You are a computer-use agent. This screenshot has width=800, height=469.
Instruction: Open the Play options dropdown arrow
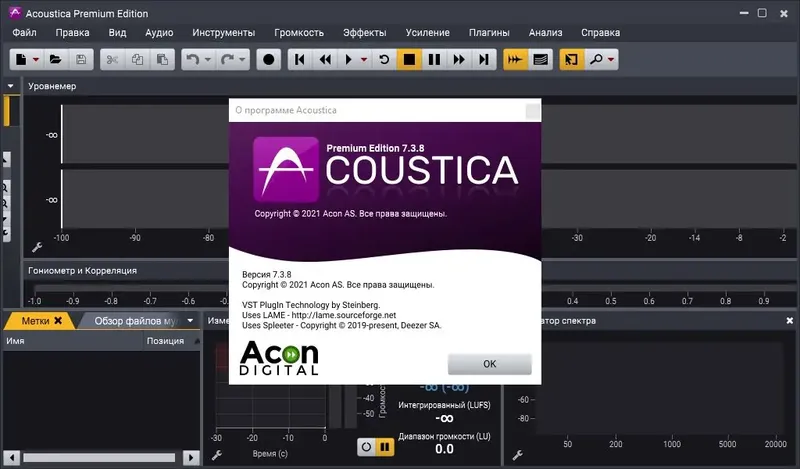[364, 60]
